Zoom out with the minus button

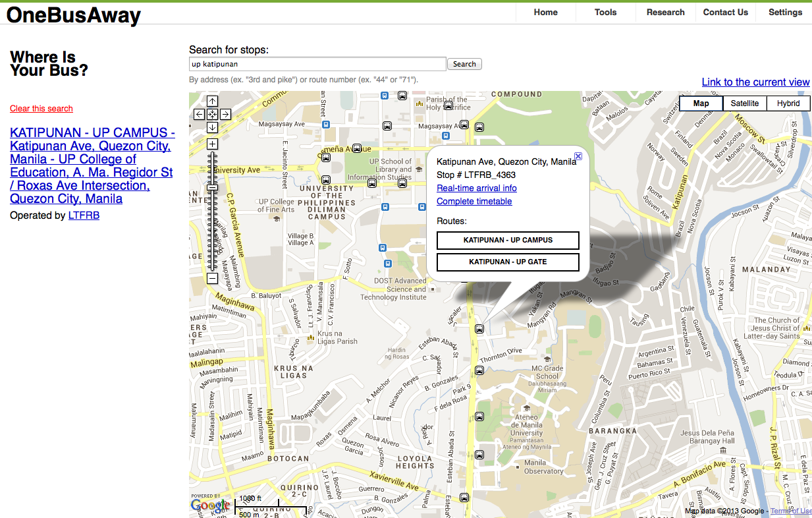tap(212, 278)
